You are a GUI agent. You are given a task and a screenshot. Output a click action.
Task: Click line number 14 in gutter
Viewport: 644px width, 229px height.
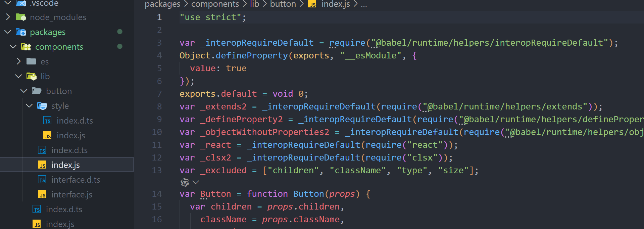click(157, 194)
